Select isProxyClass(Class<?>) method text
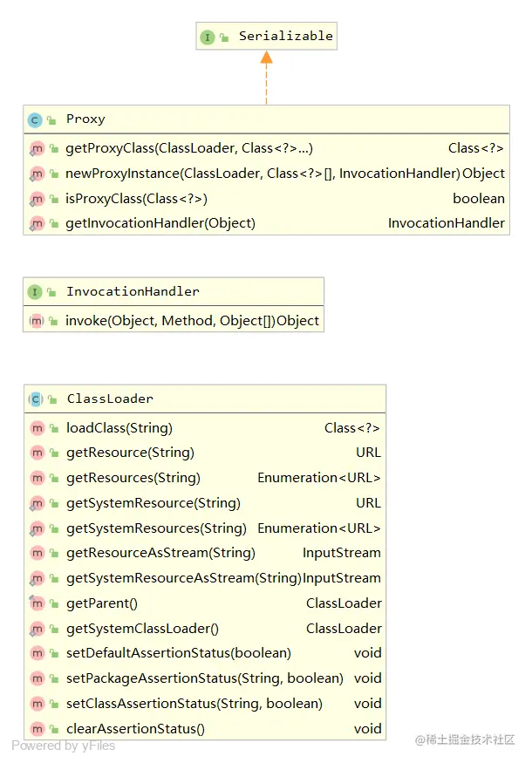532x763 pixels. 137,199
